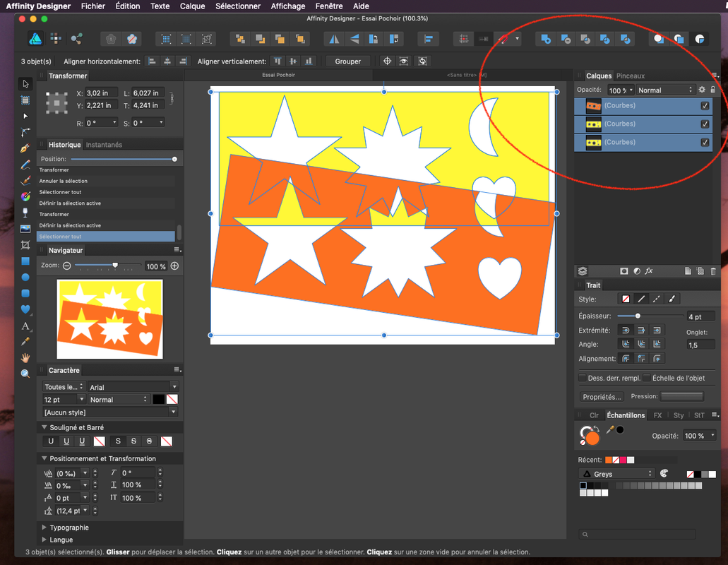Click the layer effects fx icon

click(649, 271)
